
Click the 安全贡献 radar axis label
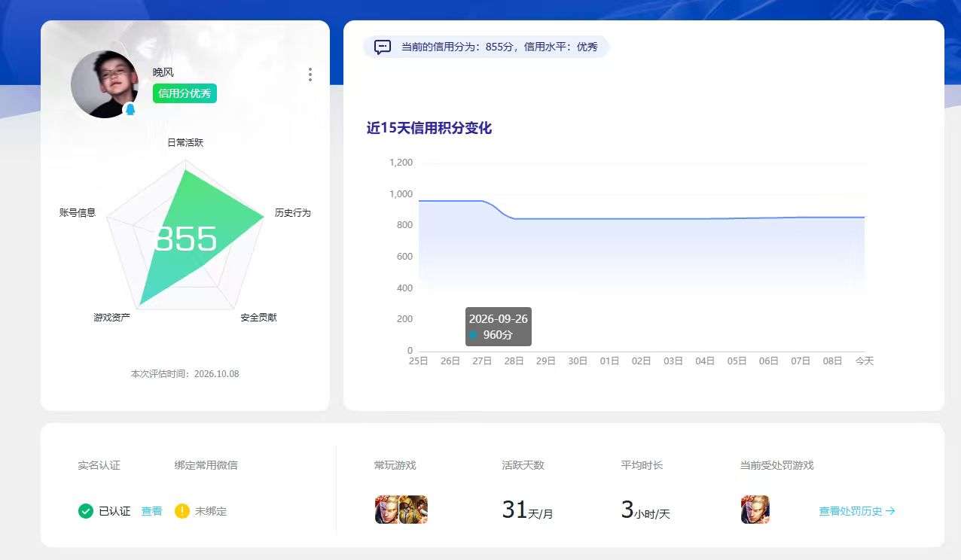(x=259, y=318)
